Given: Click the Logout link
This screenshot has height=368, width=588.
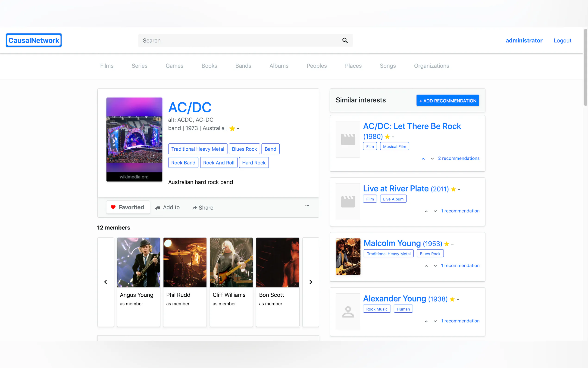Looking at the screenshot, I should (x=562, y=40).
